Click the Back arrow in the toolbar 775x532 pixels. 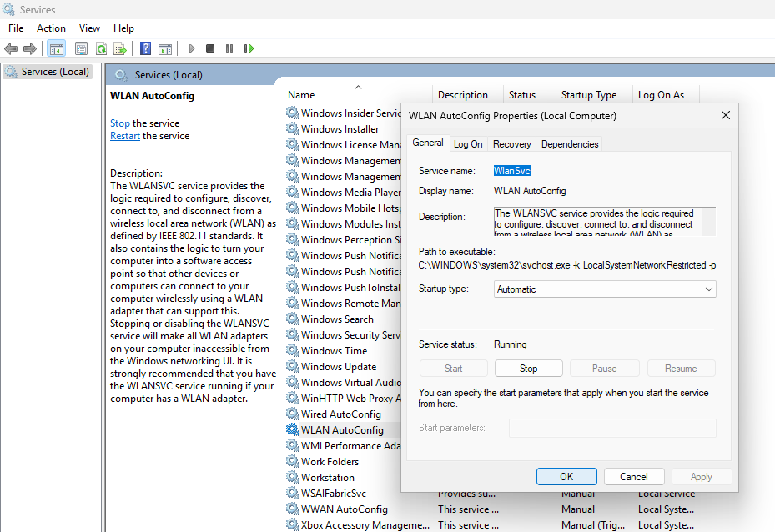11,48
